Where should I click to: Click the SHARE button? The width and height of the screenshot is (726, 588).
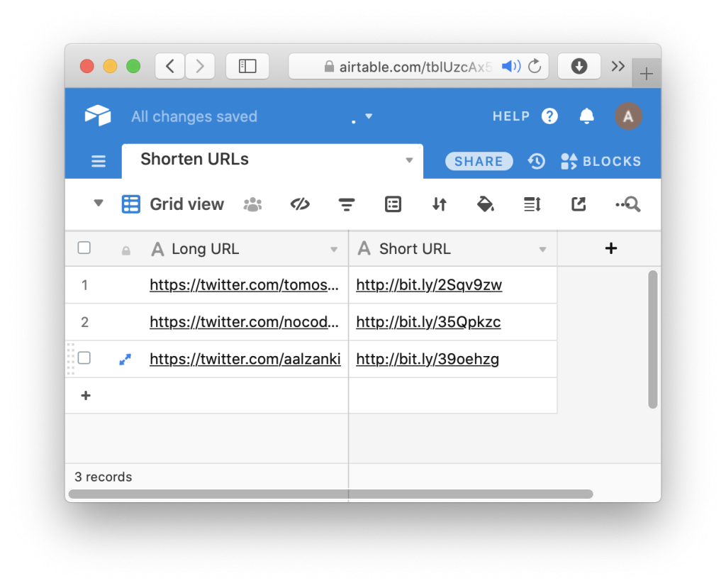pos(479,161)
